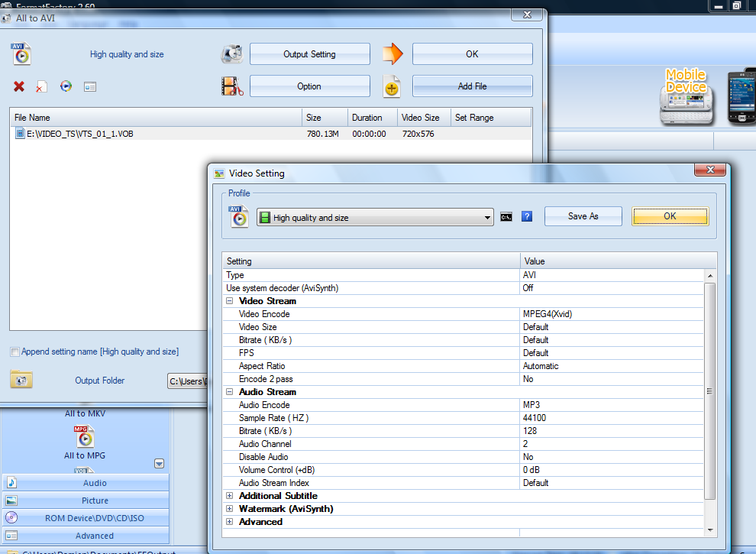Click the play media icon in All to AVI toolbar
The height and width of the screenshot is (554, 756).
pos(66,86)
